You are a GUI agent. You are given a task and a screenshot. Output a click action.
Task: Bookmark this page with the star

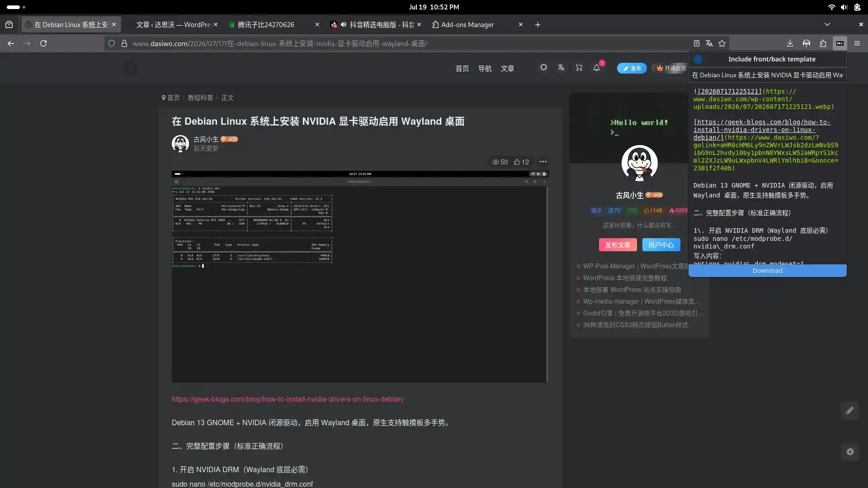tap(722, 43)
